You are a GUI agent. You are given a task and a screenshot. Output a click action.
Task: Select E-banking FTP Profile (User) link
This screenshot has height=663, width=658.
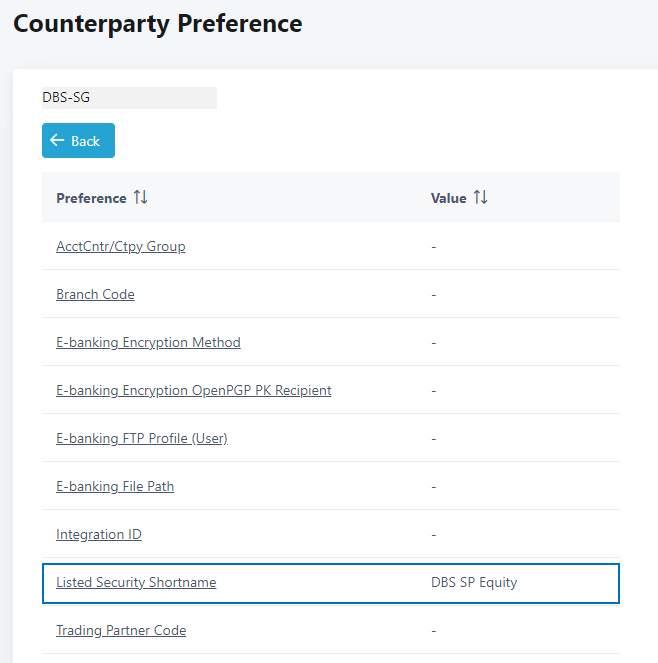(x=142, y=438)
